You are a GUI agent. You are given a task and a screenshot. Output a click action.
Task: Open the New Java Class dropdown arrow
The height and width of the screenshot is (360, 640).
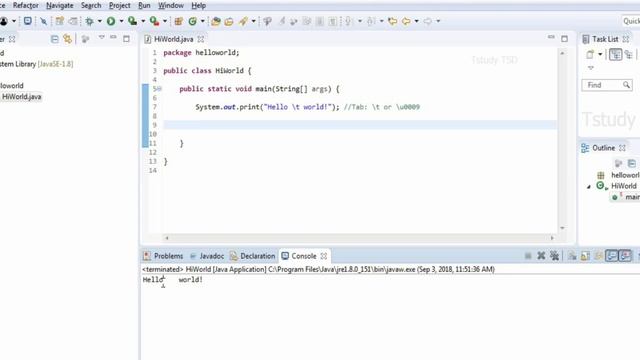click(x=202, y=21)
